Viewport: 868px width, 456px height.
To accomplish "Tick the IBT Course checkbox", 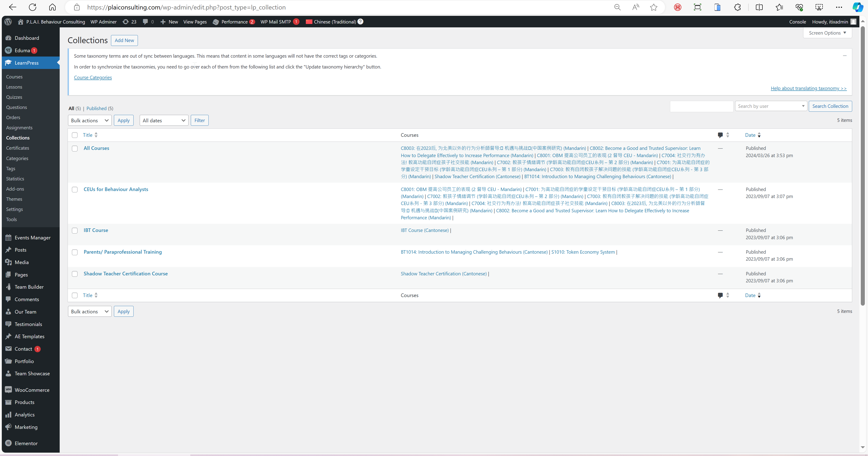I will (75, 231).
